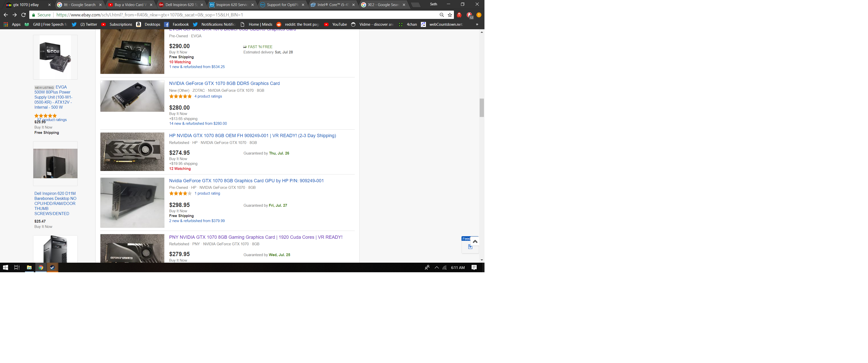Screen dimensions: 868x363
Task: Open the HP NVIDIA GTX 1070 OEM listing
Action: click(x=252, y=136)
